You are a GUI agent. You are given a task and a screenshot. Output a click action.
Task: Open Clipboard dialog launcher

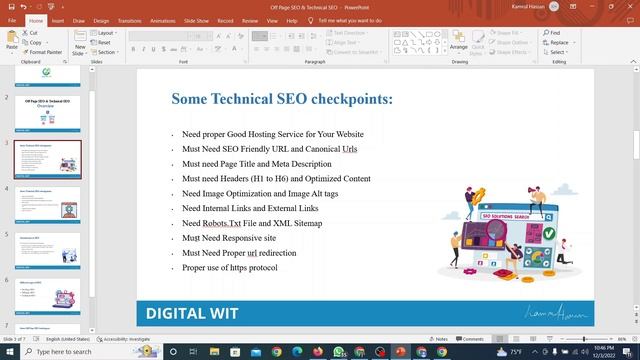(65, 62)
